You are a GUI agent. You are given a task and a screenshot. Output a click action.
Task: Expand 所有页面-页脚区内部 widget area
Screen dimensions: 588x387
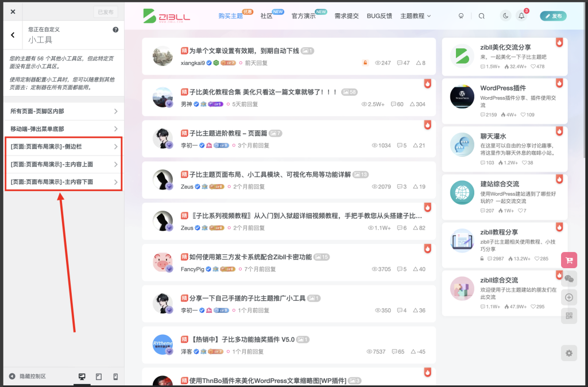[x=64, y=111]
